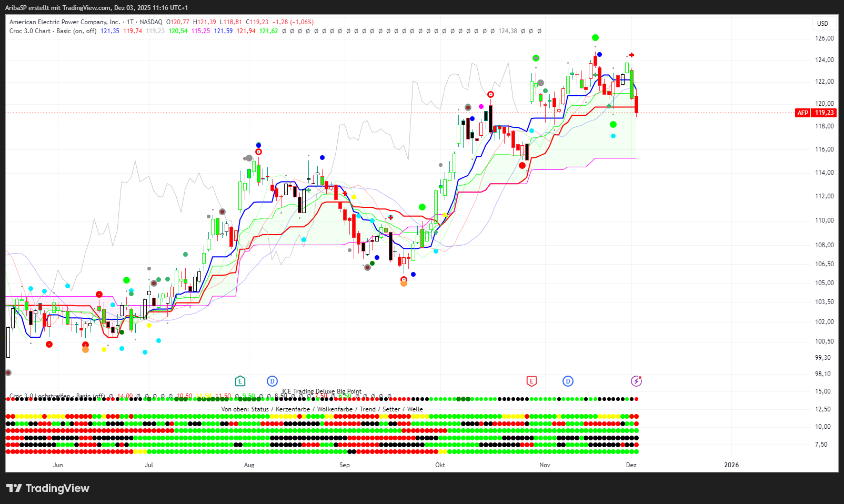Screen dimensions: 844x504
Task: Click the orange signal dot at September low
Action: tap(404, 284)
